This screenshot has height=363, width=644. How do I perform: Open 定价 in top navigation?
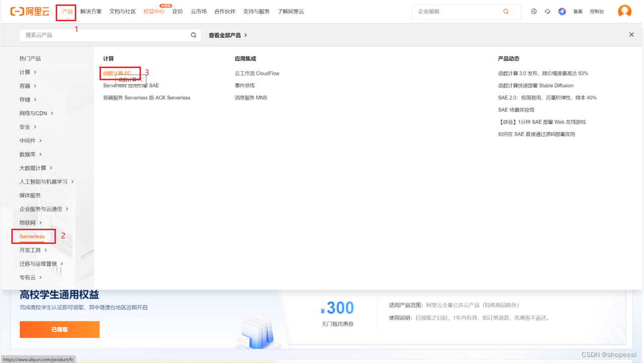pyautogui.click(x=178, y=11)
